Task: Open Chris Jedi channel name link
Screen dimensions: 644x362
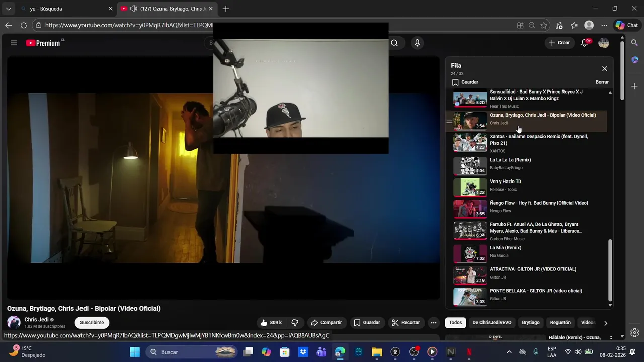Action: pyautogui.click(x=36, y=320)
